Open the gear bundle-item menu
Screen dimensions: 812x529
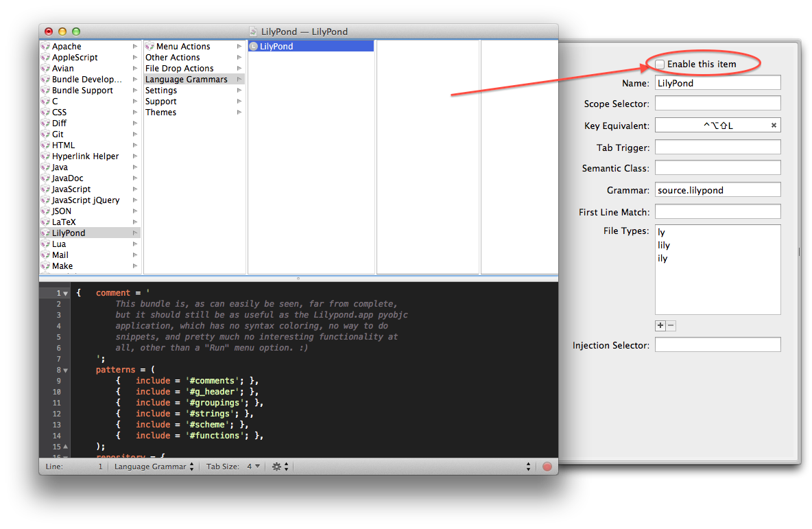click(280, 467)
